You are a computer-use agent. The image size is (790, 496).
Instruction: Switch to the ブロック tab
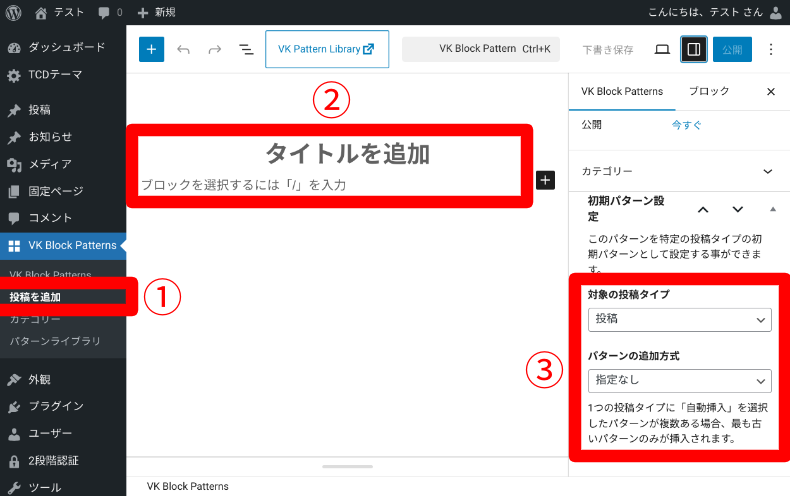click(x=709, y=92)
